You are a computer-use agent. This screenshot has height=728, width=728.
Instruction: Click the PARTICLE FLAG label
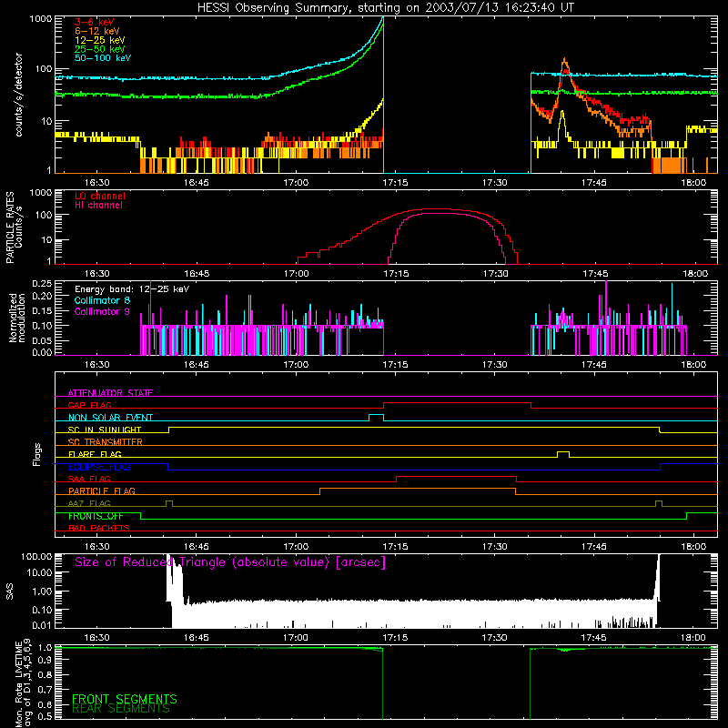click(x=102, y=490)
